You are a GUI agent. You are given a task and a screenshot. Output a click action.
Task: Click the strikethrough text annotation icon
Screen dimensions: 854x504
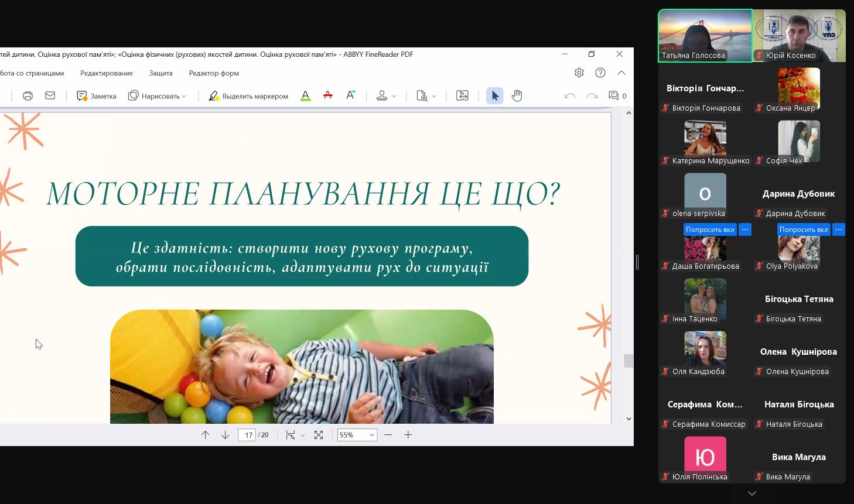(x=328, y=96)
